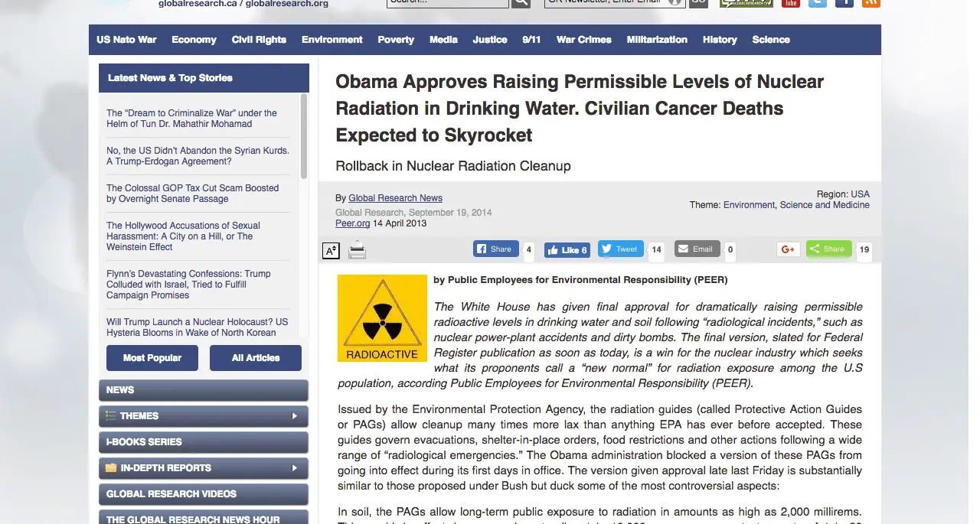
Task: Click the radioactive warning image
Action: 382,317
